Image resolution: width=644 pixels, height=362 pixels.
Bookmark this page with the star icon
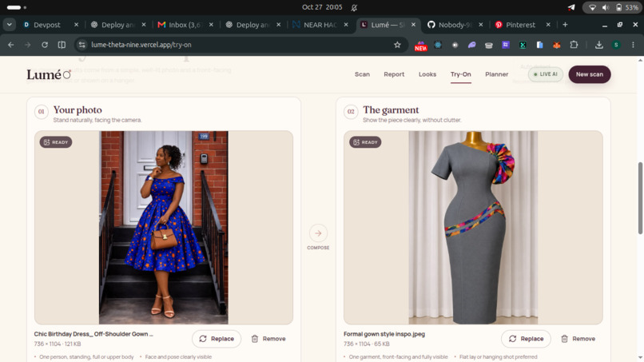[x=397, y=45]
